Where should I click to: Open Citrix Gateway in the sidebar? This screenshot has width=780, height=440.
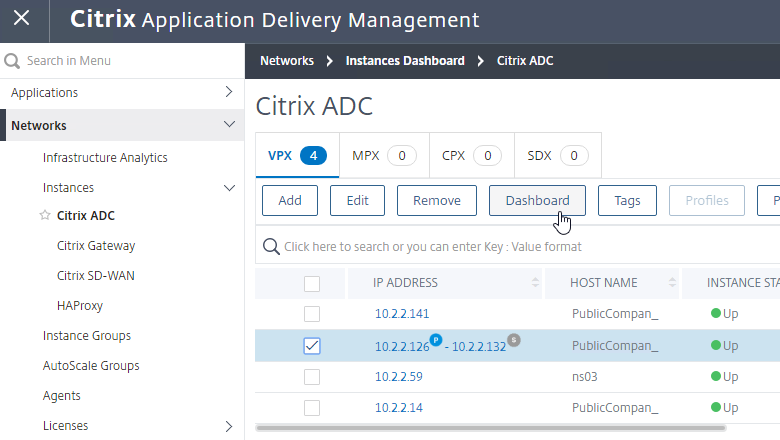pyautogui.click(x=96, y=246)
